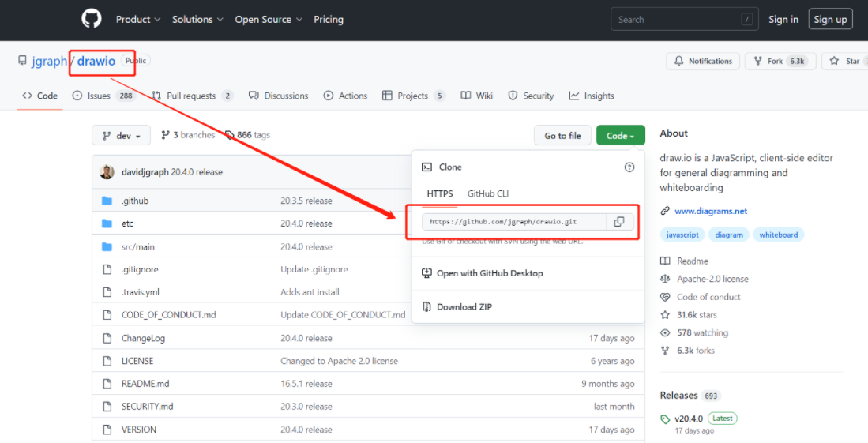Open the Issues tab
This screenshot has width=868, height=443.
tap(103, 96)
